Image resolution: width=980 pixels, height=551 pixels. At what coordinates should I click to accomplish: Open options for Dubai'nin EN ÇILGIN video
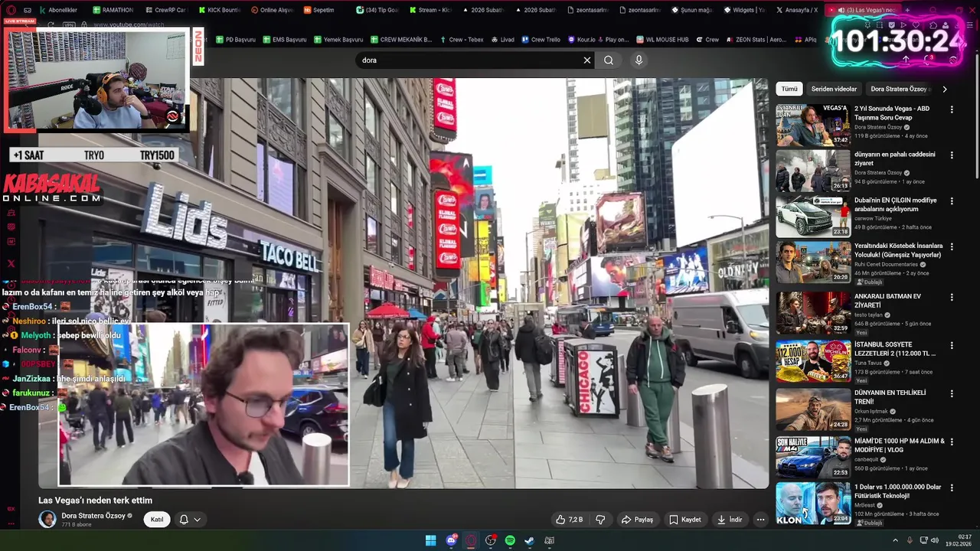952,201
